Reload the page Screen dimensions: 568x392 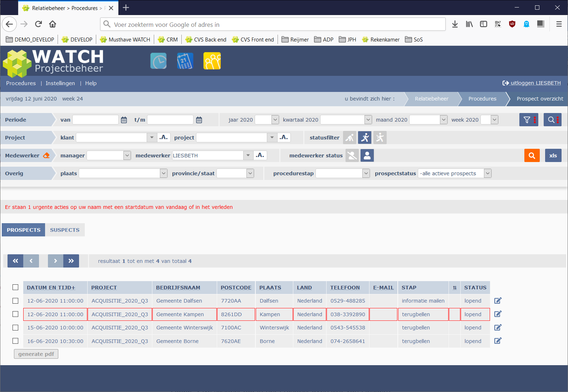(x=38, y=24)
